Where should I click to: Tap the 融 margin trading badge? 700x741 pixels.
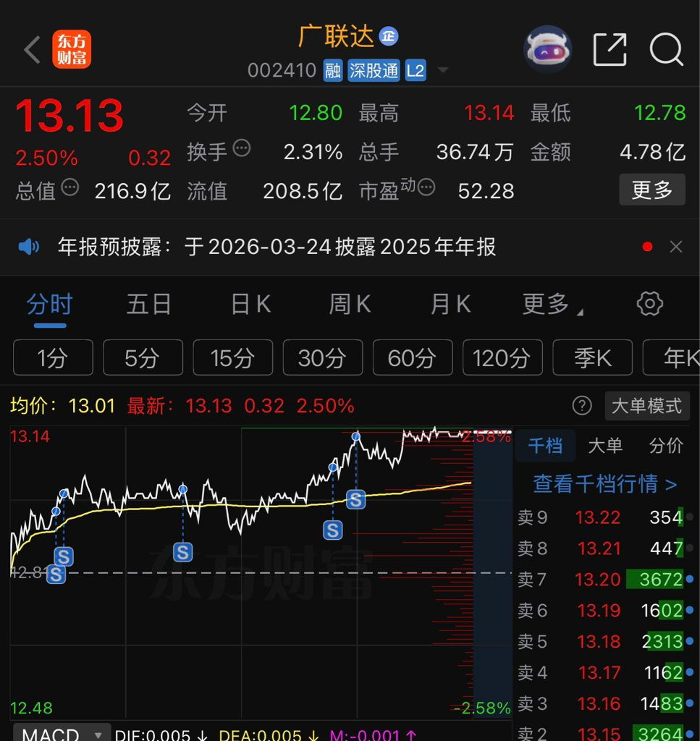333,71
